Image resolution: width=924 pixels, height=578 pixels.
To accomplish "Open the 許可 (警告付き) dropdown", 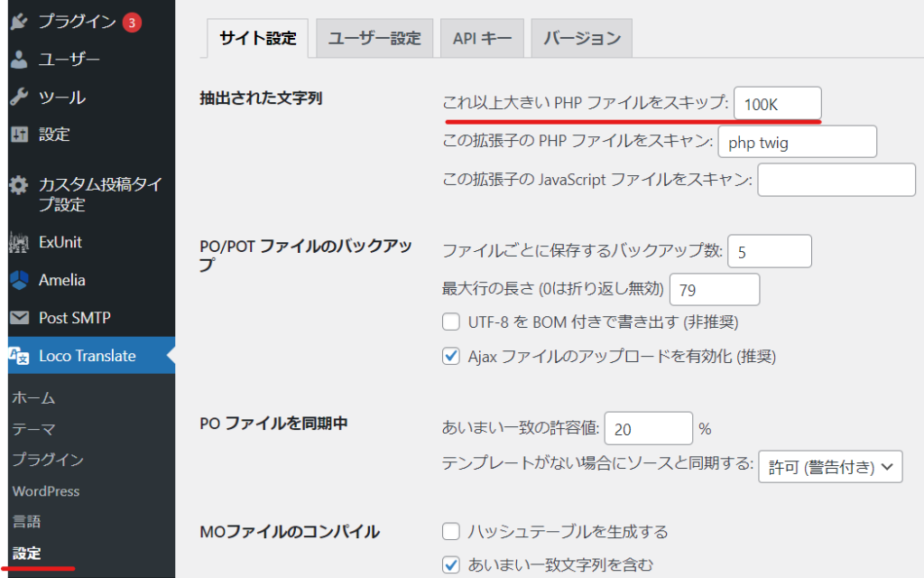I will click(x=830, y=467).
